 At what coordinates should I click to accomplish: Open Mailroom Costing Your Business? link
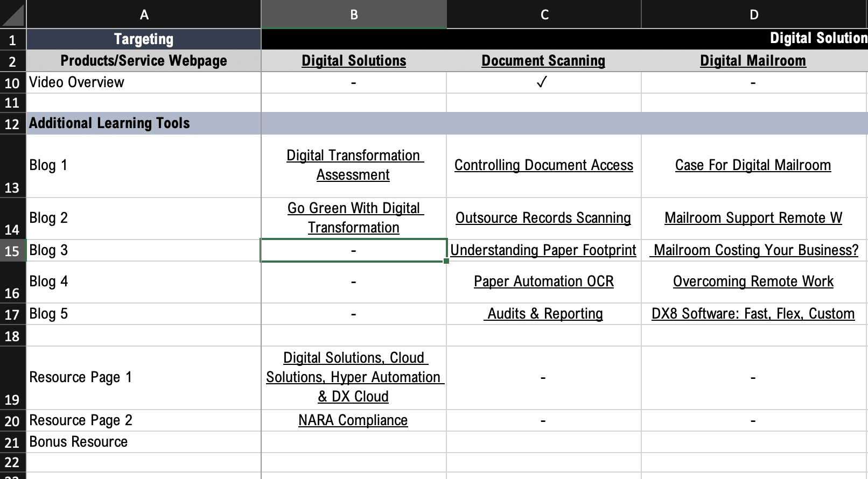(x=754, y=250)
